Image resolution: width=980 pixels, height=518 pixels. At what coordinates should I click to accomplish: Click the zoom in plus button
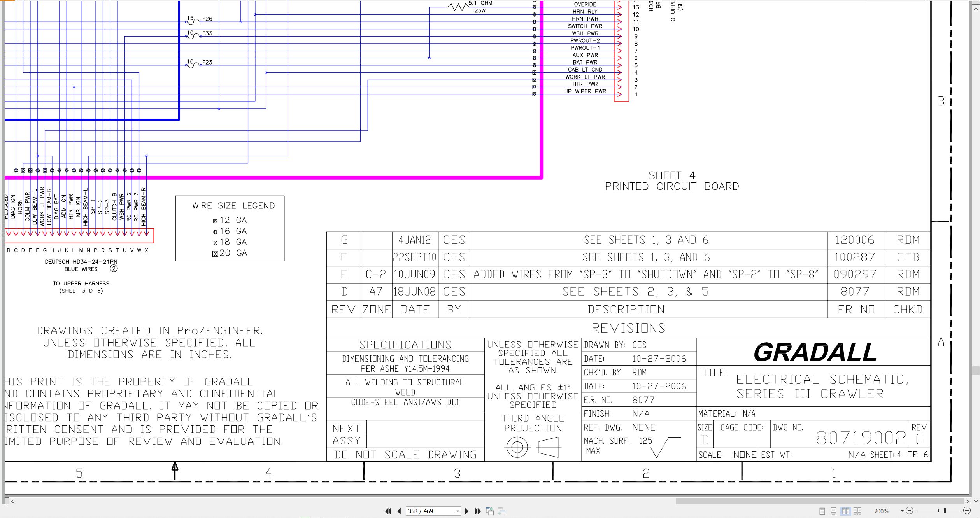coord(967,511)
